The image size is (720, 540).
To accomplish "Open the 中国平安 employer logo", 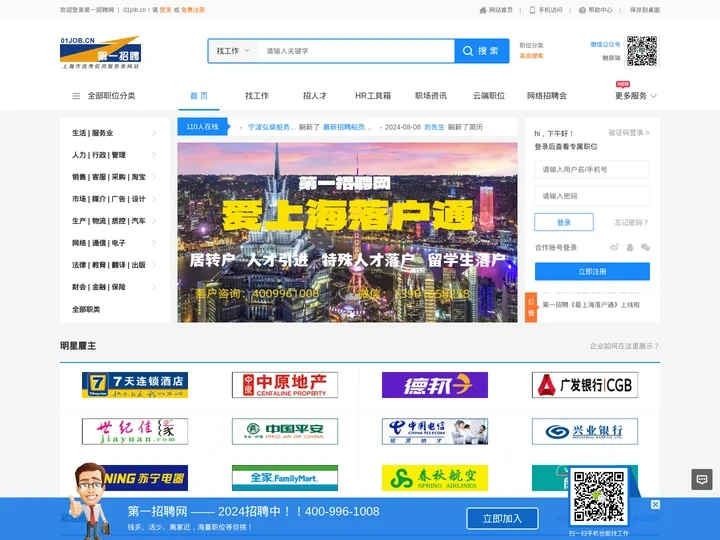I will (285, 431).
